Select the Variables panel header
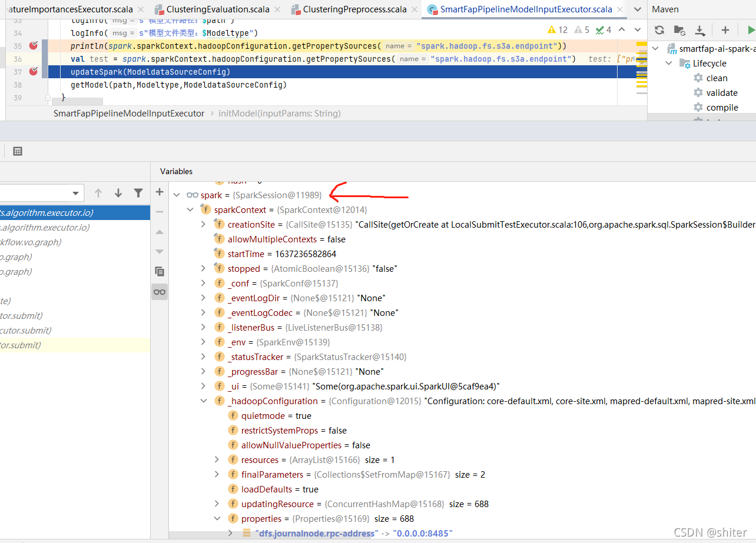Viewport: 756px width, 543px height. (176, 171)
